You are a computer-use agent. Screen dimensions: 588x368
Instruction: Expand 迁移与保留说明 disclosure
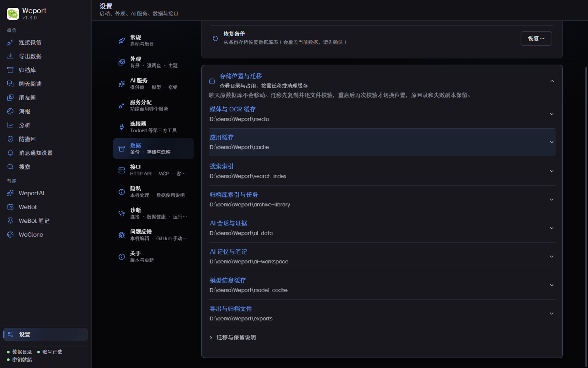tap(233, 337)
